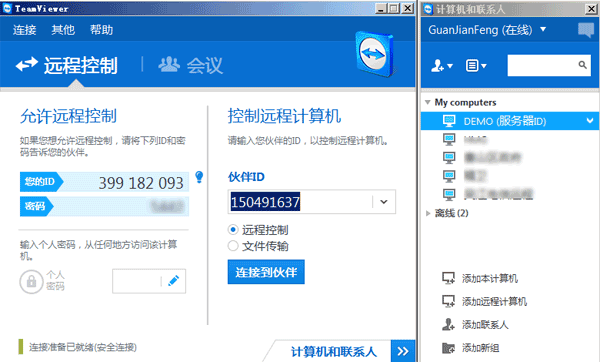Image resolution: width=600 pixels, height=362 pixels.
Task: Open the chat bubble icon in the contacts window
Action: coord(585,29)
